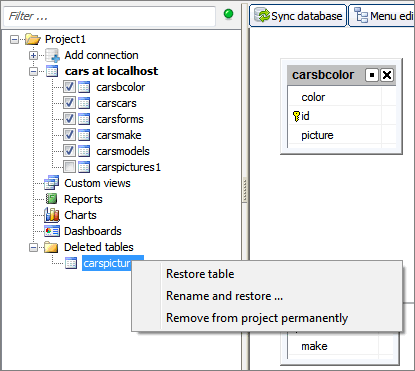Check the carspictures1 table checkbox
Screen dimensions: 415x371
(x=69, y=167)
